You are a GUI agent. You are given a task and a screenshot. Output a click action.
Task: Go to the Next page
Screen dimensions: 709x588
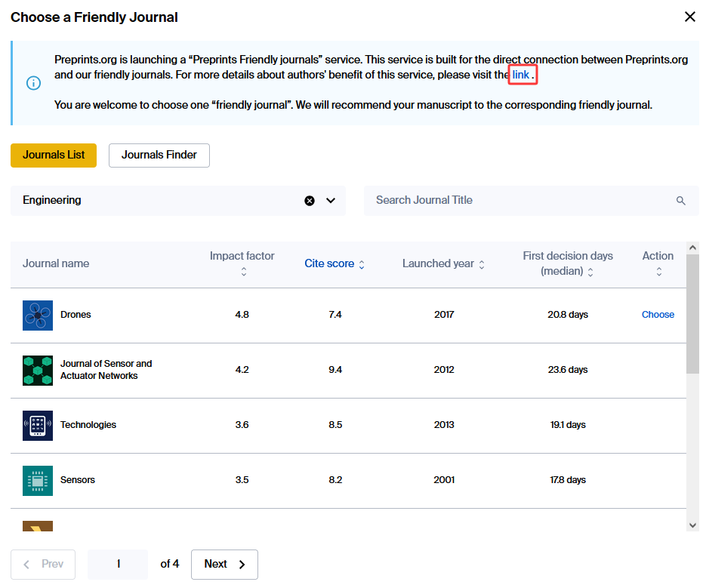click(x=224, y=564)
